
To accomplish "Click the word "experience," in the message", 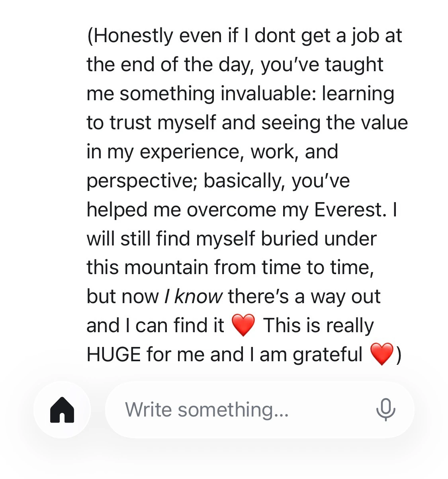I will click(x=192, y=152).
